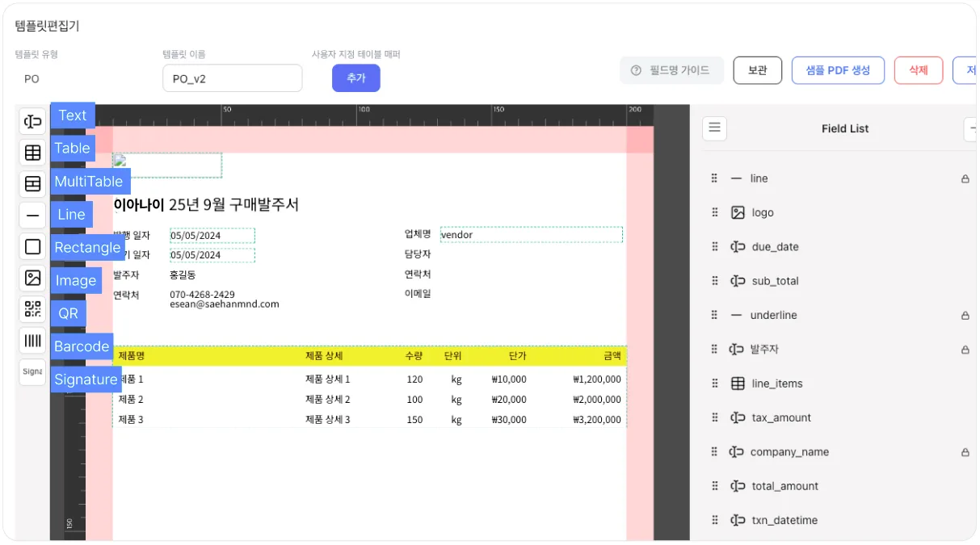980x545 pixels.
Task: Click drag handle of logo field
Action: (x=714, y=212)
